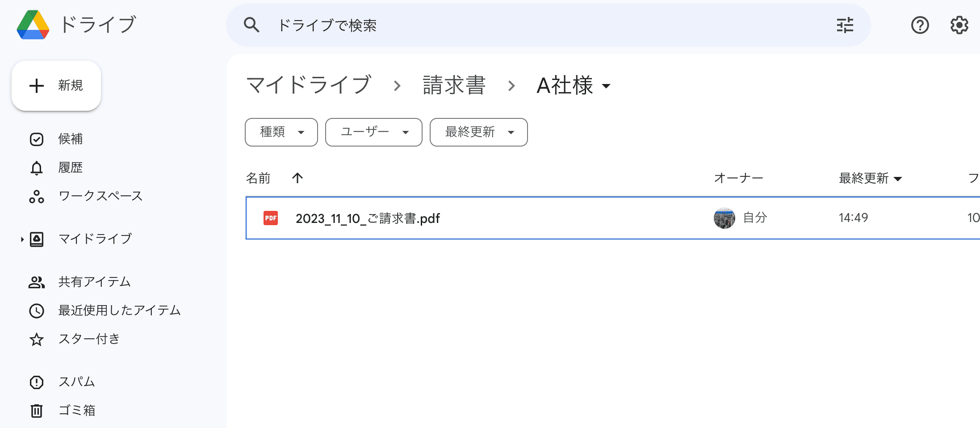Open the ユーザー filter dropdown
This screenshot has width=980, height=428.
click(374, 132)
